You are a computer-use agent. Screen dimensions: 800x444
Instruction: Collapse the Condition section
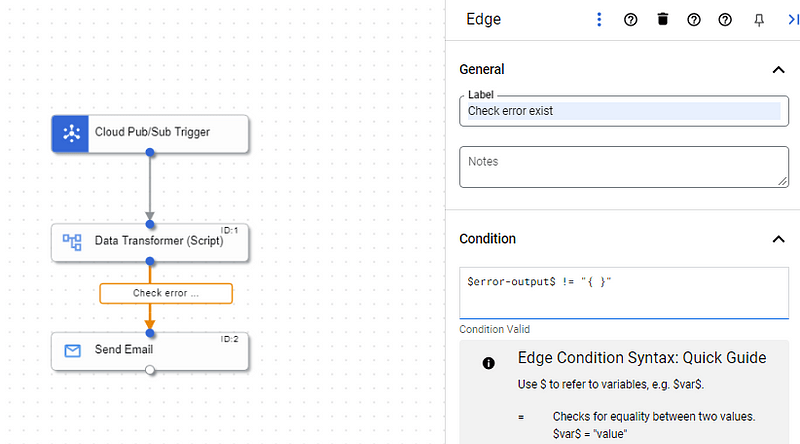click(778, 239)
